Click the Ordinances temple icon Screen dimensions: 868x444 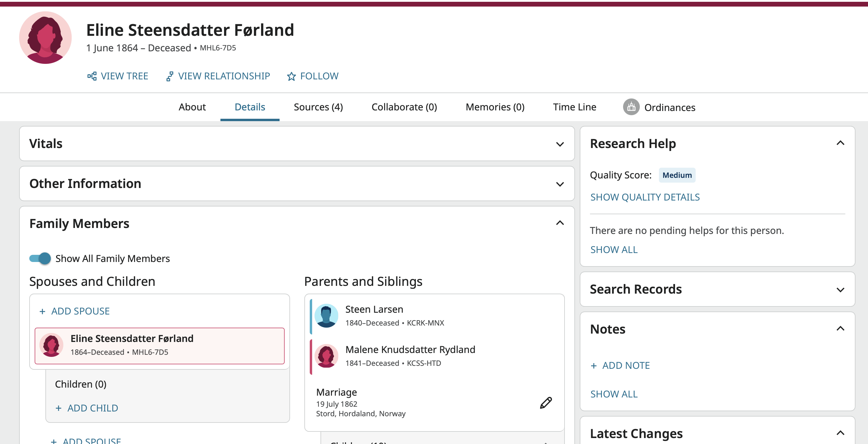click(631, 107)
